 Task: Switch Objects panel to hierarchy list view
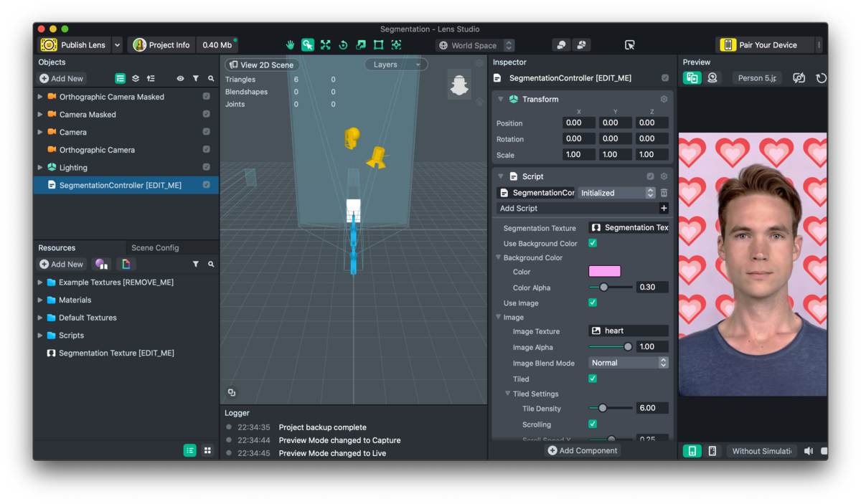click(120, 78)
